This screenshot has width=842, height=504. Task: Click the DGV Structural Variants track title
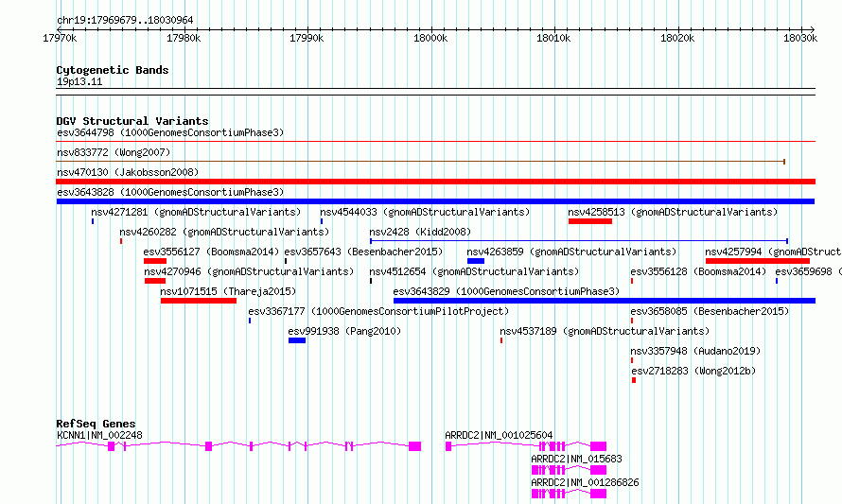(132, 121)
